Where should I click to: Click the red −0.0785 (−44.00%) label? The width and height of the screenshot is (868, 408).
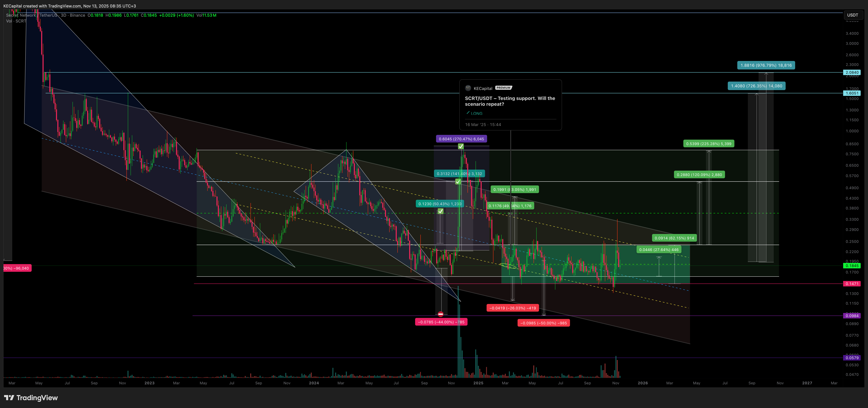441,322
